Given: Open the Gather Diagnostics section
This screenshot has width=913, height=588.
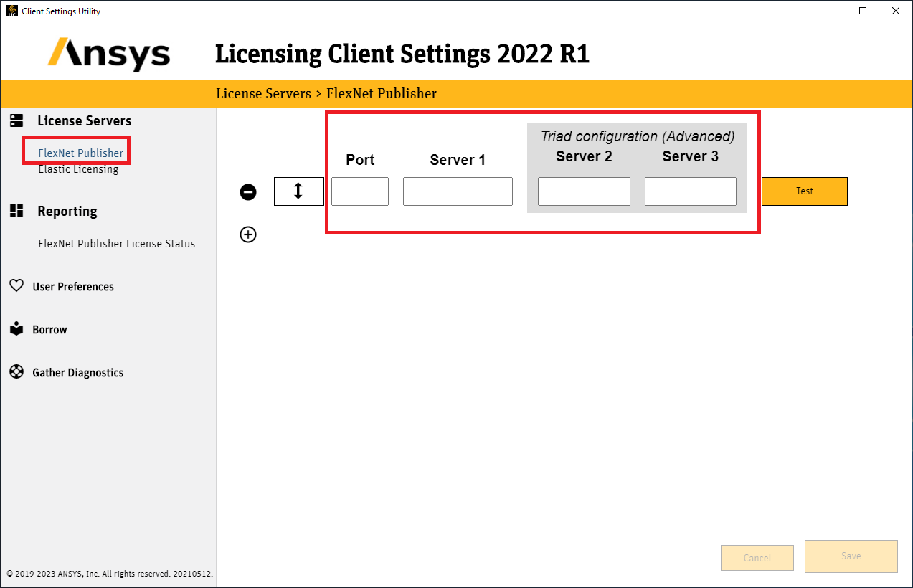Looking at the screenshot, I should [x=77, y=373].
